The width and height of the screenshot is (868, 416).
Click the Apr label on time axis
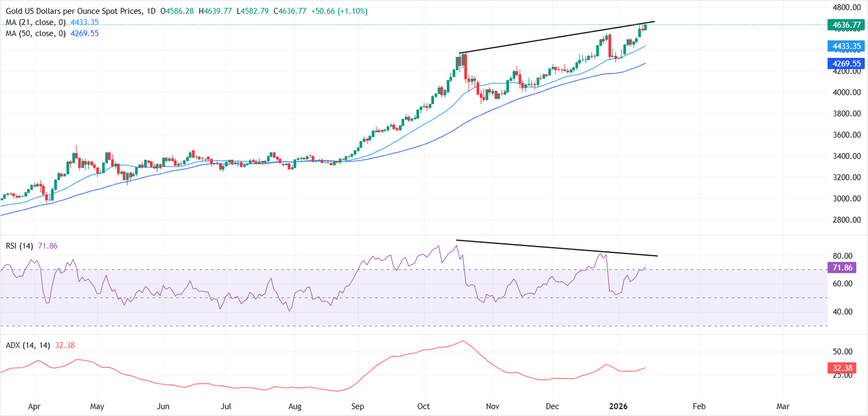[35, 405]
